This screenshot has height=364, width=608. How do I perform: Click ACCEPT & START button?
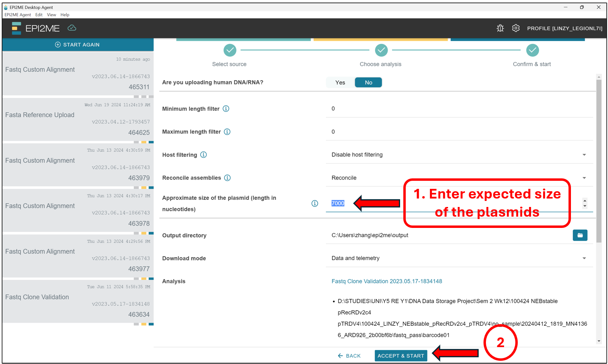click(401, 356)
